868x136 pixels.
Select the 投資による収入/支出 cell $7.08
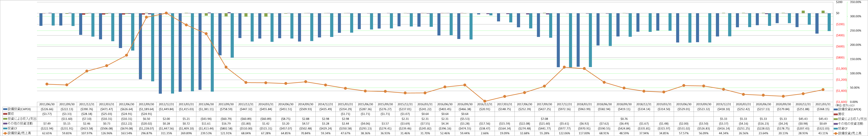544,119
